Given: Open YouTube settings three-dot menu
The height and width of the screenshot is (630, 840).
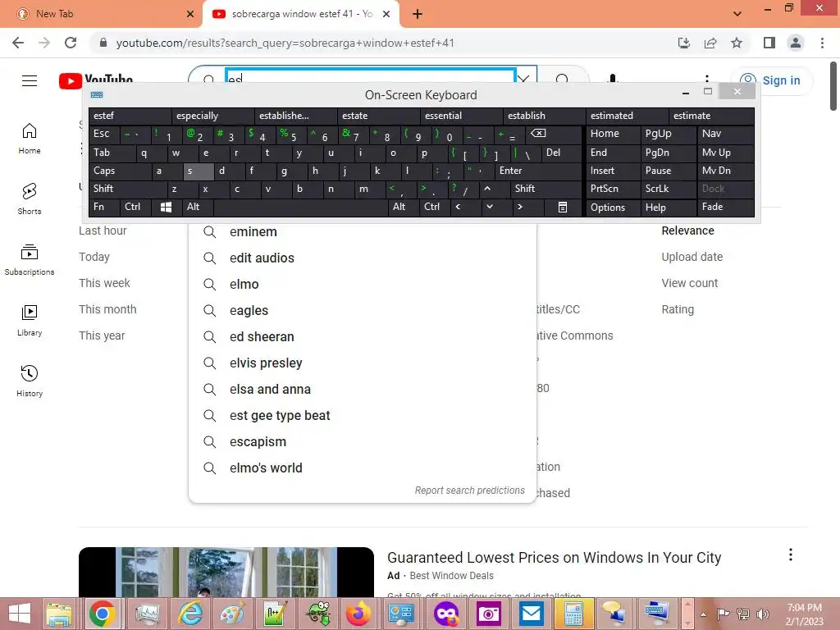Looking at the screenshot, I should [x=707, y=80].
